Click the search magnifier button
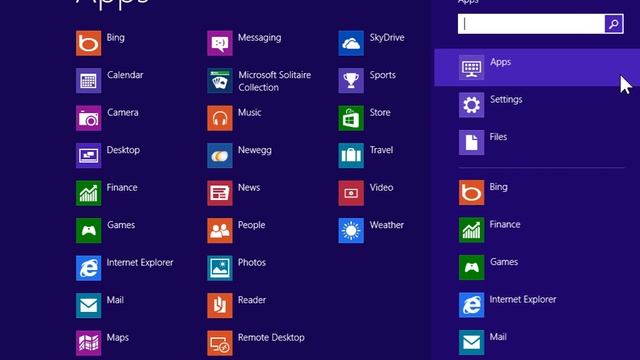640x360 pixels. click(x=613, y=24)
